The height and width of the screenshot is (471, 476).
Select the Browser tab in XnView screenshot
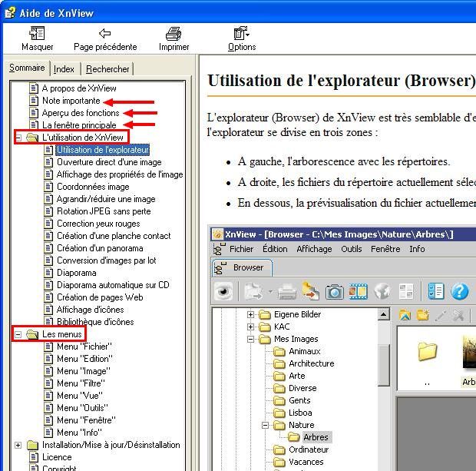[x=247, y=267]
